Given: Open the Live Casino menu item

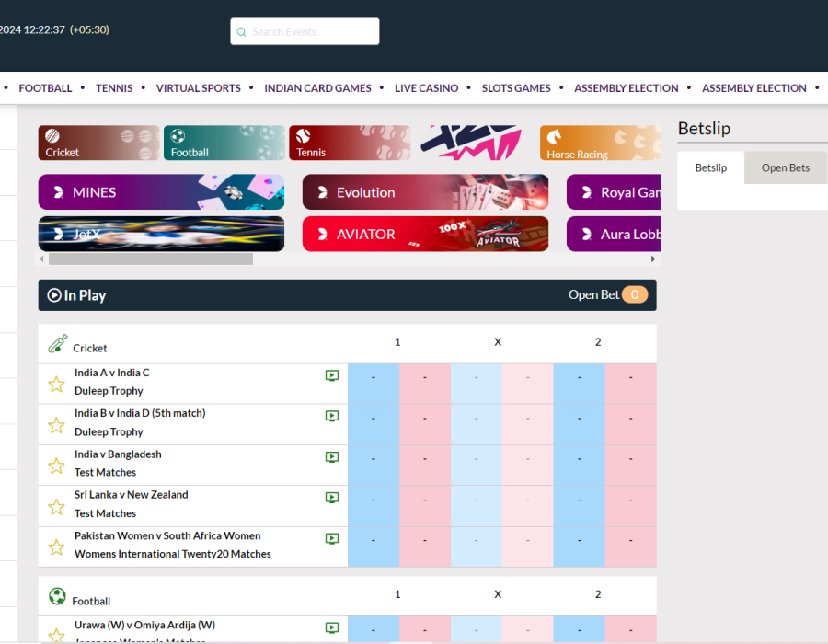Looking at the screenshot, I should click(x=426, y=88).
